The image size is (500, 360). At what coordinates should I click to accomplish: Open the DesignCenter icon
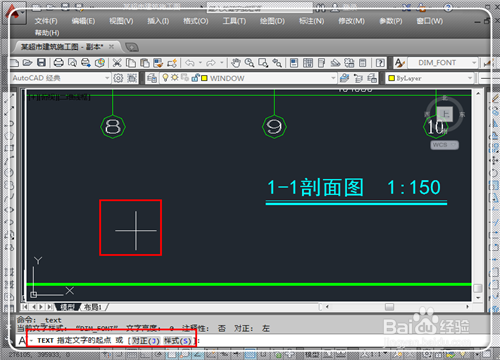pyautogui.click(x=308, y=63)
